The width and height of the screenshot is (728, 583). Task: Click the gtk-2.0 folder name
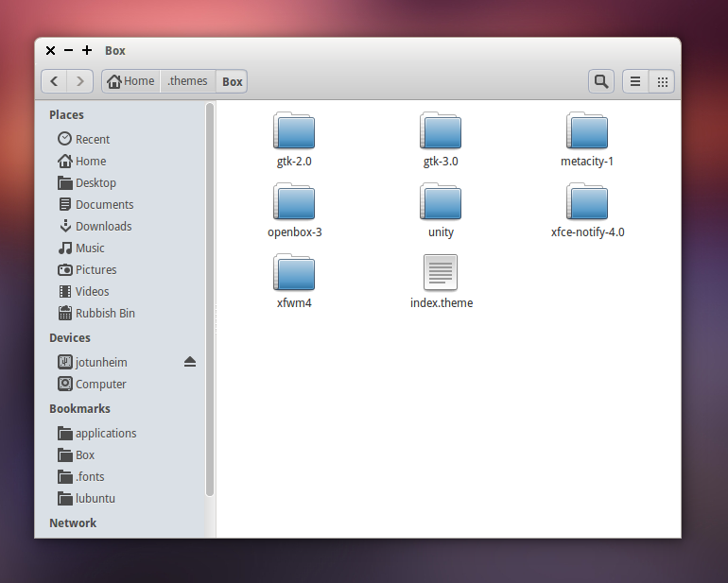294,162
